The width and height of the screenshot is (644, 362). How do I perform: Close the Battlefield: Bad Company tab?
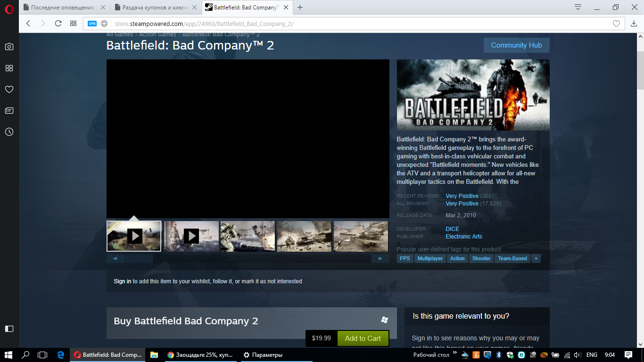tap(286, 8)
